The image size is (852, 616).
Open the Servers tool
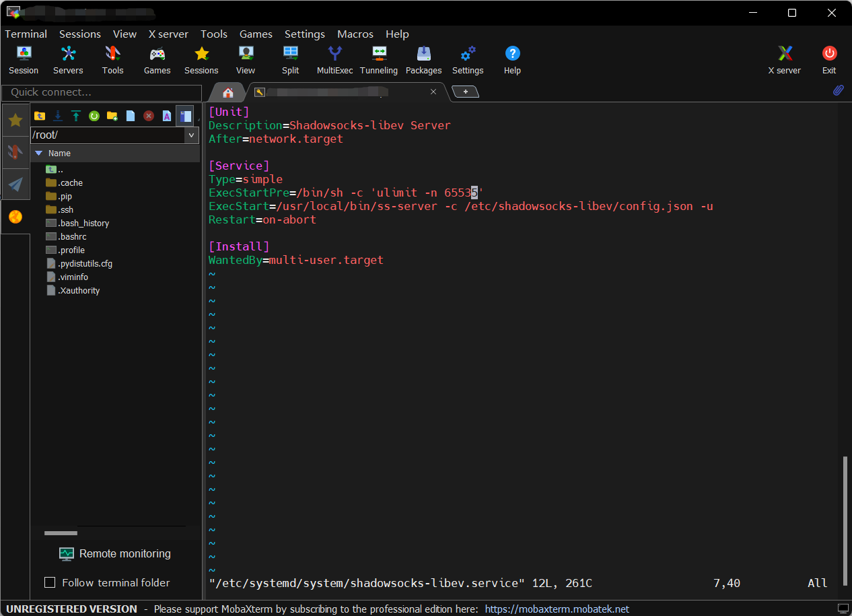[x=68, y=60]
